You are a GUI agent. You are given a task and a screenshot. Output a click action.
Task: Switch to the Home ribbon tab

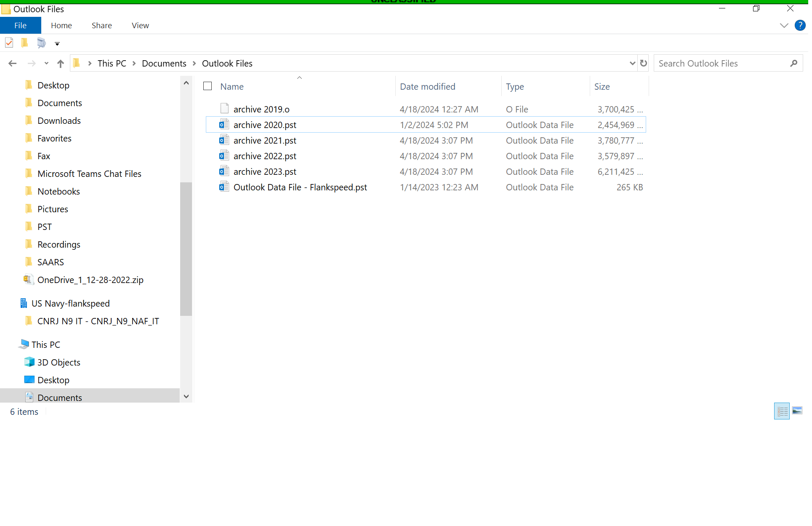click(x=62, y=26)
